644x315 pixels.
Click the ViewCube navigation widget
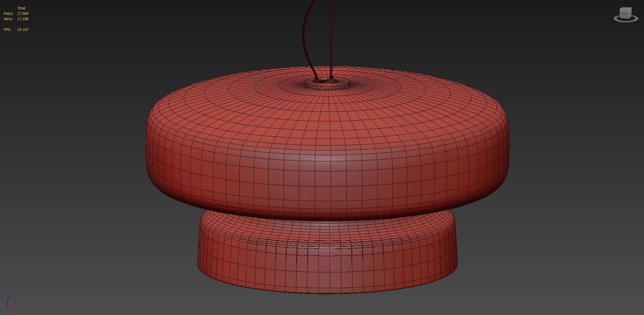click(626, 15)
